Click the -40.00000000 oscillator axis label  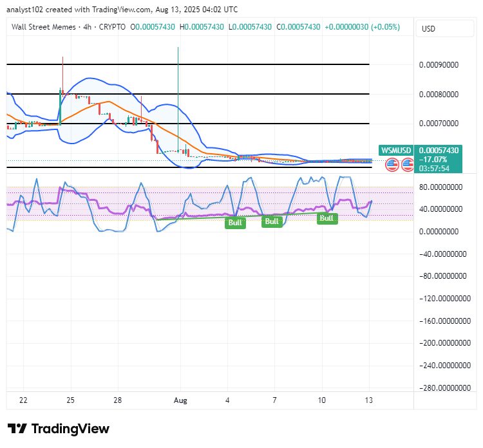442,254
